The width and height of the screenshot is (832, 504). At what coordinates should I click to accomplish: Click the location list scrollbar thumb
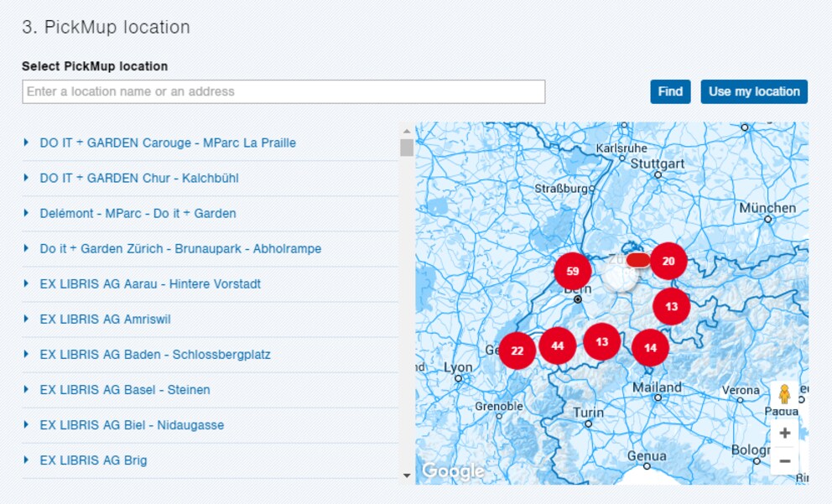point(407,148)
